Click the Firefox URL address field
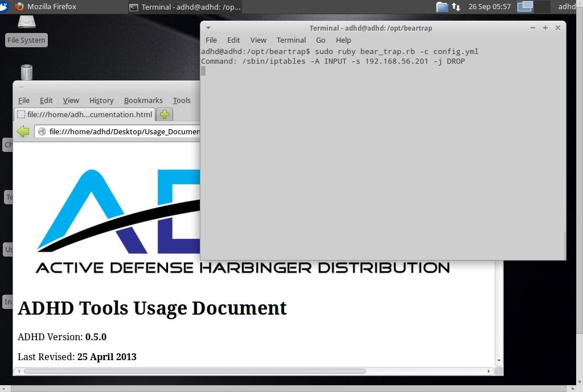The height and width of the screenshot is (392, 583). [117, 131]
